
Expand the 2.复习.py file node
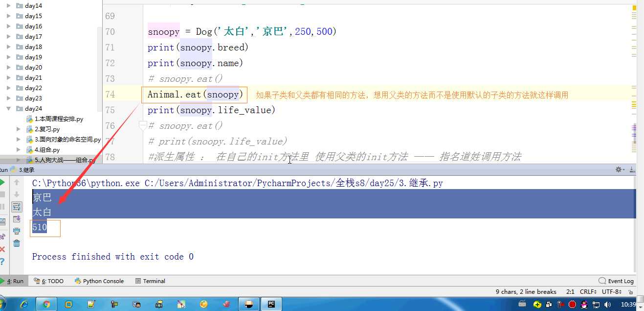pos(19,129)
